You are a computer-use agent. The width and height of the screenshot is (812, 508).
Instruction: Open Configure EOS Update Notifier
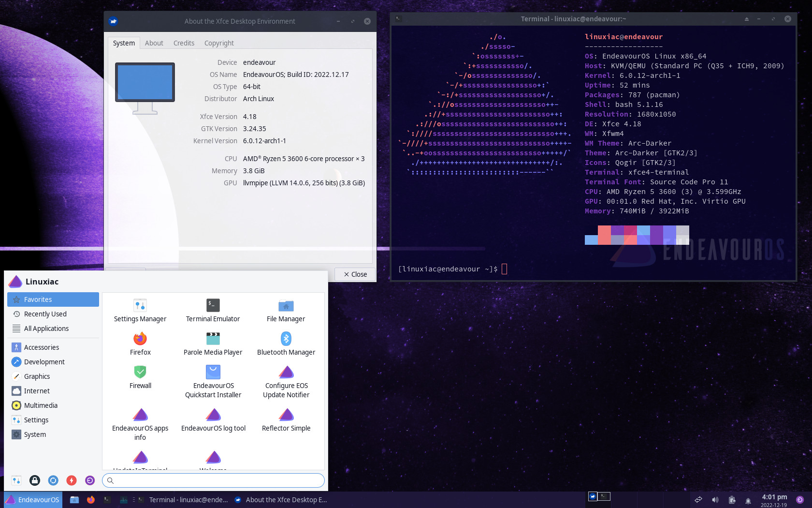286,382
